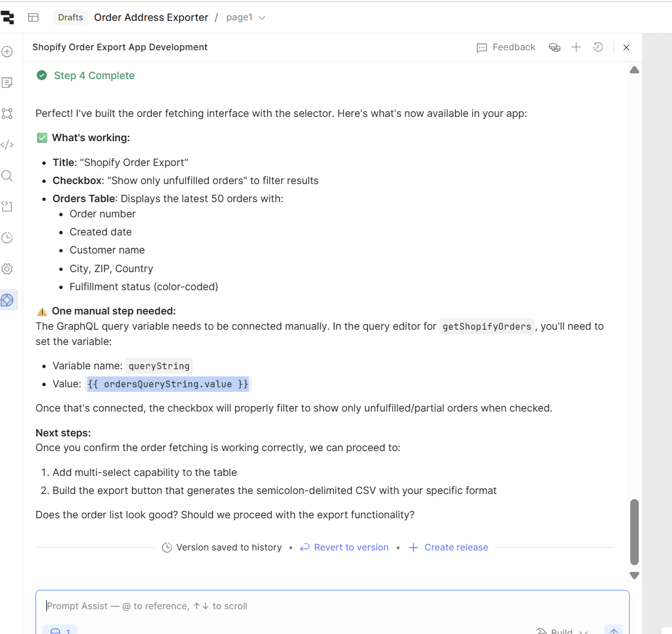The image size is (672, 634).
Task: Click the Search magnifier icon in sidebar
Action: pos(7,176)
